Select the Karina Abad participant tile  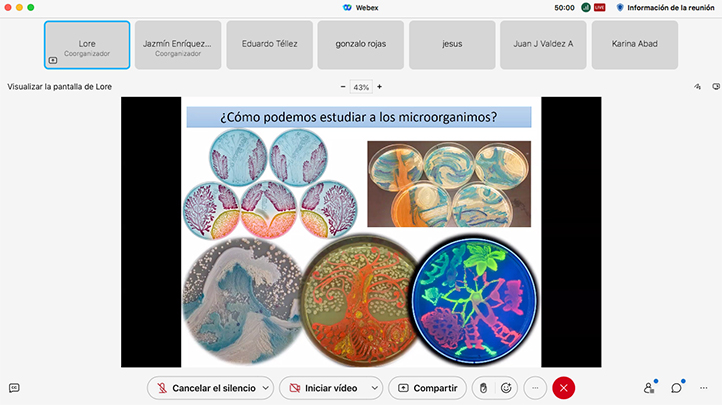click(635, 45)
